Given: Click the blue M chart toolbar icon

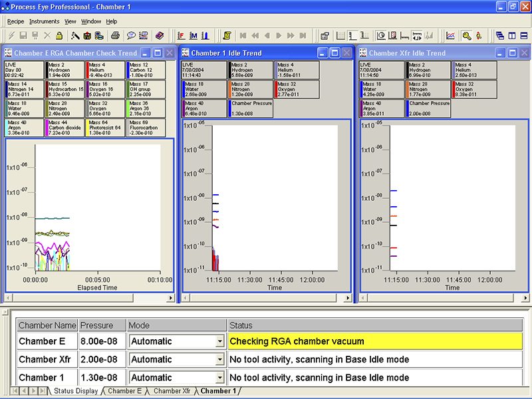Looking at the screenshot, I should pyautogui.click(x=193, y=35).
